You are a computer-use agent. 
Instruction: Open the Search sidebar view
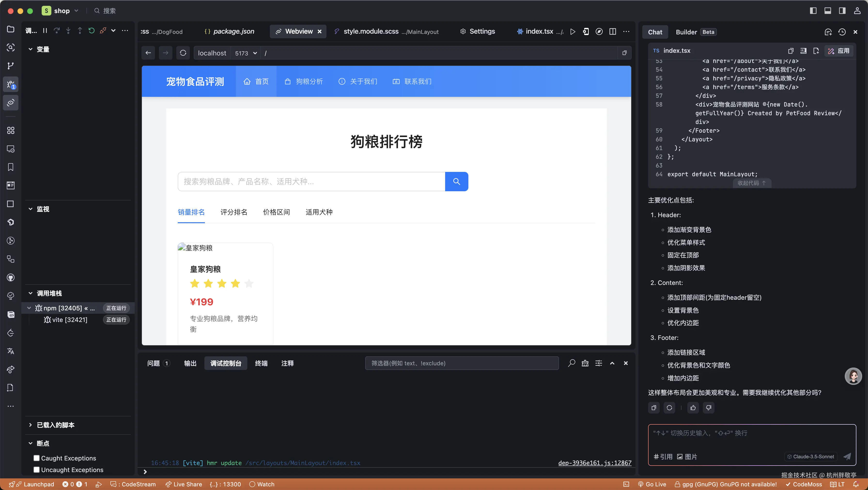[10, 48]
